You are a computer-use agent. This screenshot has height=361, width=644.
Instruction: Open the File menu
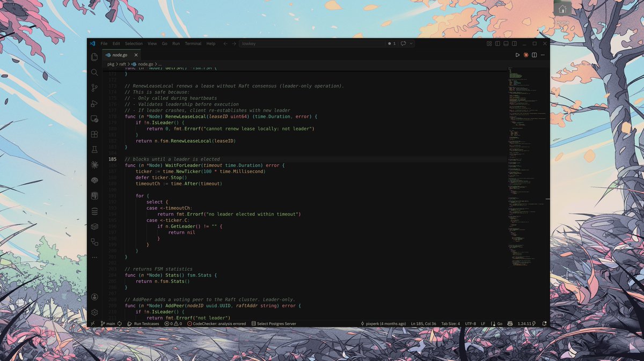point(104,43)
